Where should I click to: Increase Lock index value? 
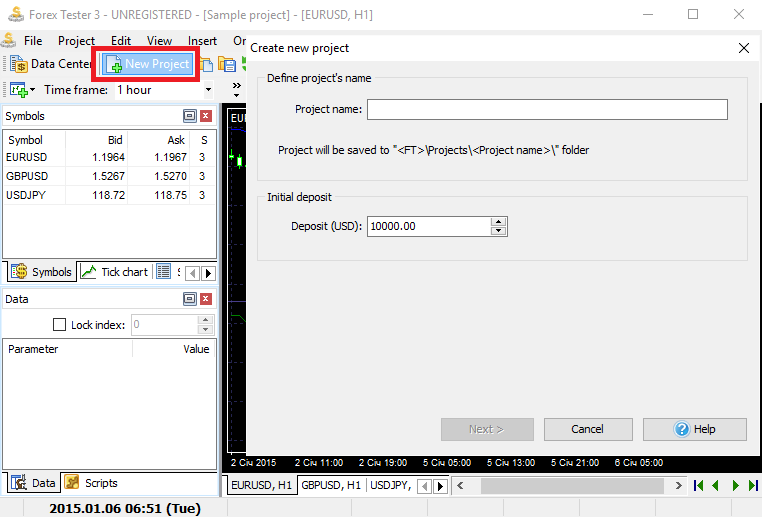coord(206,320)
